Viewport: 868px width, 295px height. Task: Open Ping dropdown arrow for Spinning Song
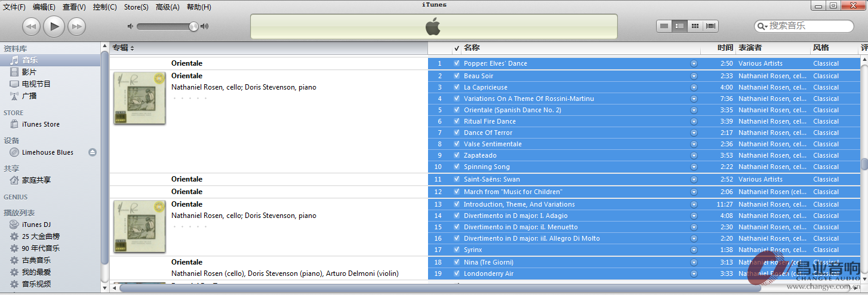click(694, 167)
